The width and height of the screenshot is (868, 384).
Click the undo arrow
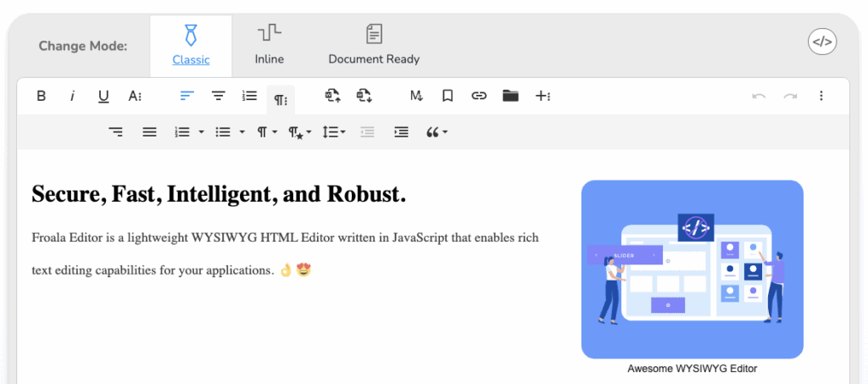(759, 96)
